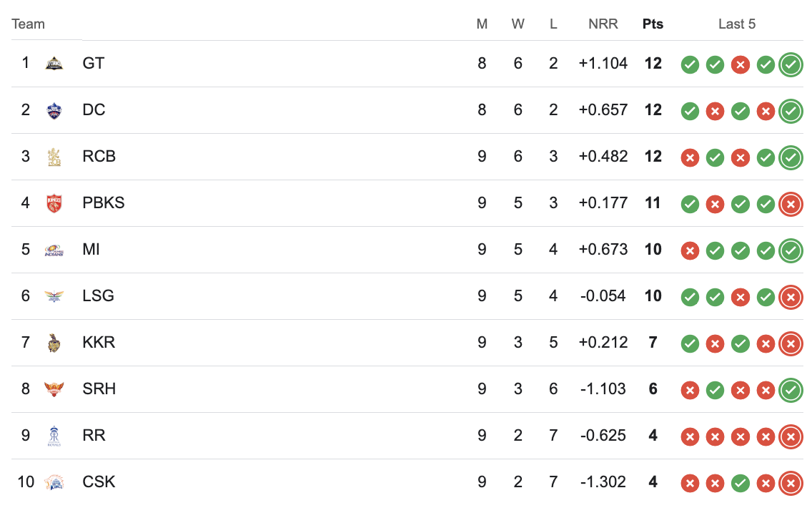
Task: Click the PBKS team logo icon
Action: coord(54,203)
